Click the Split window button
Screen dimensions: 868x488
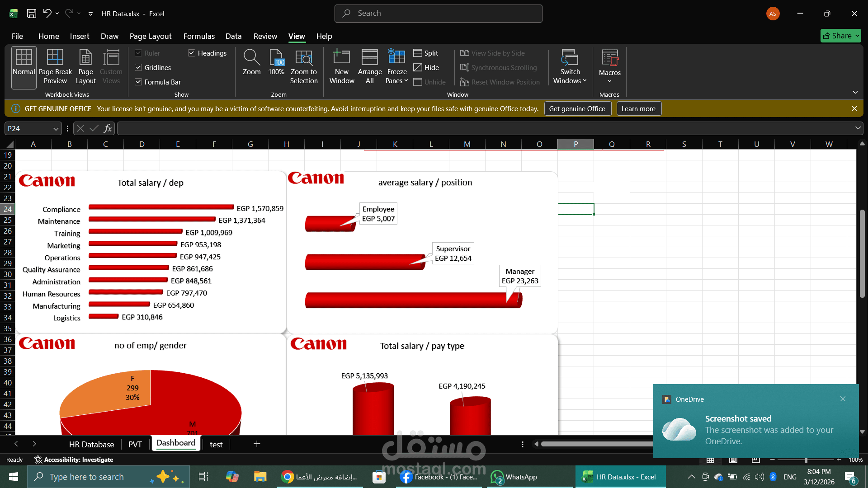426,53
